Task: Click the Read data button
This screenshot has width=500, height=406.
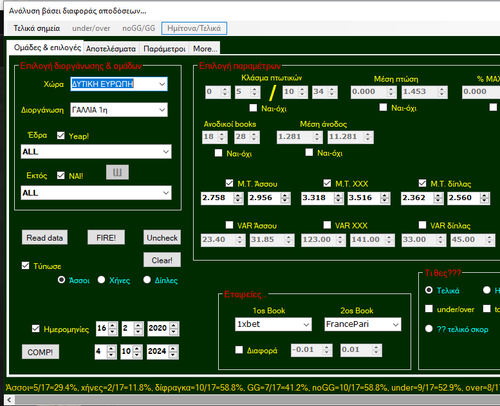Action: point(45,238)
